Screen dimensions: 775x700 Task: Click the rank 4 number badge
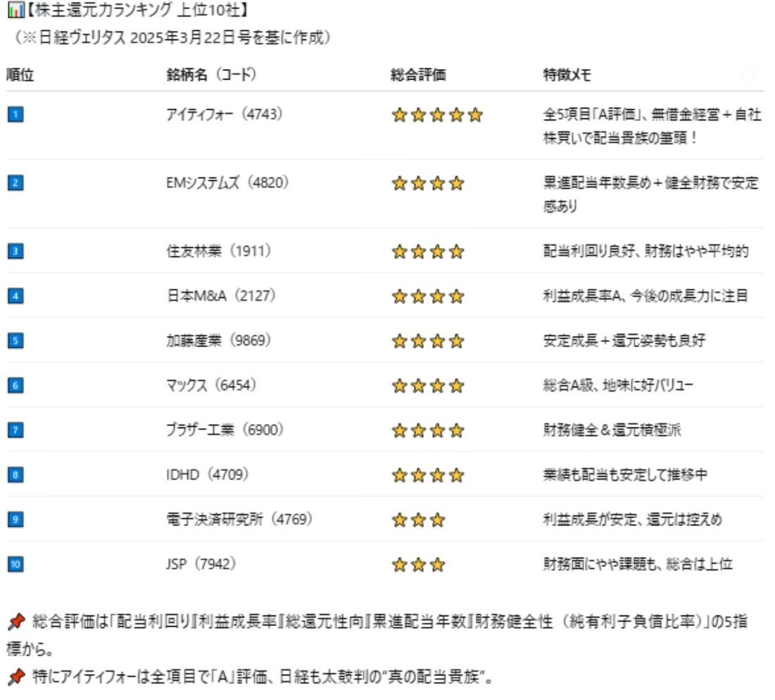pyautogui.click(x=15, y=296)
